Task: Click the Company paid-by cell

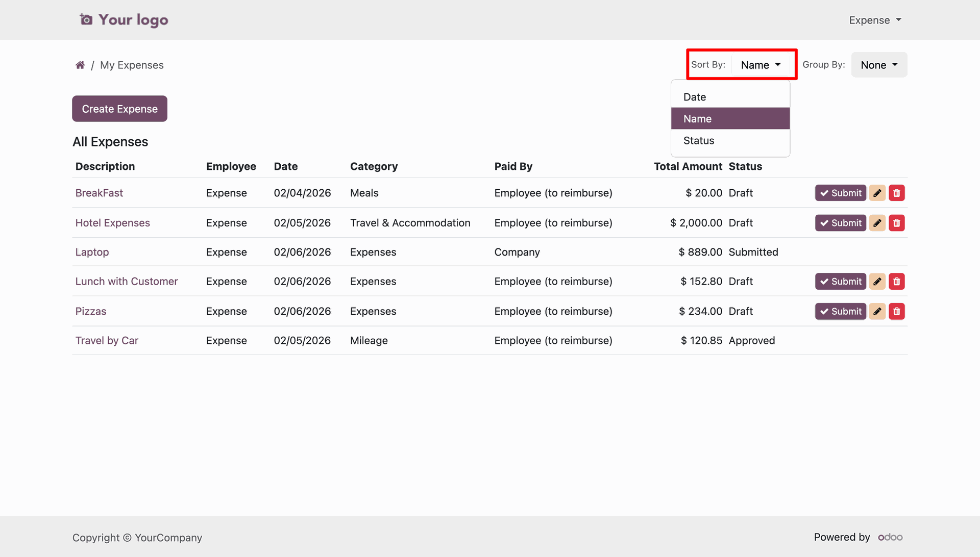Action: pos(517,252)
